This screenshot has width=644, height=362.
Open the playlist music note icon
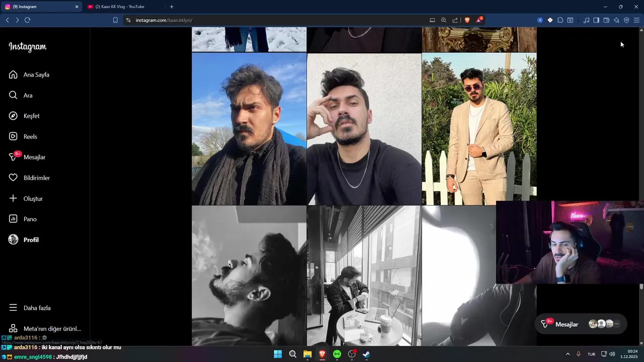coord(586,20)
